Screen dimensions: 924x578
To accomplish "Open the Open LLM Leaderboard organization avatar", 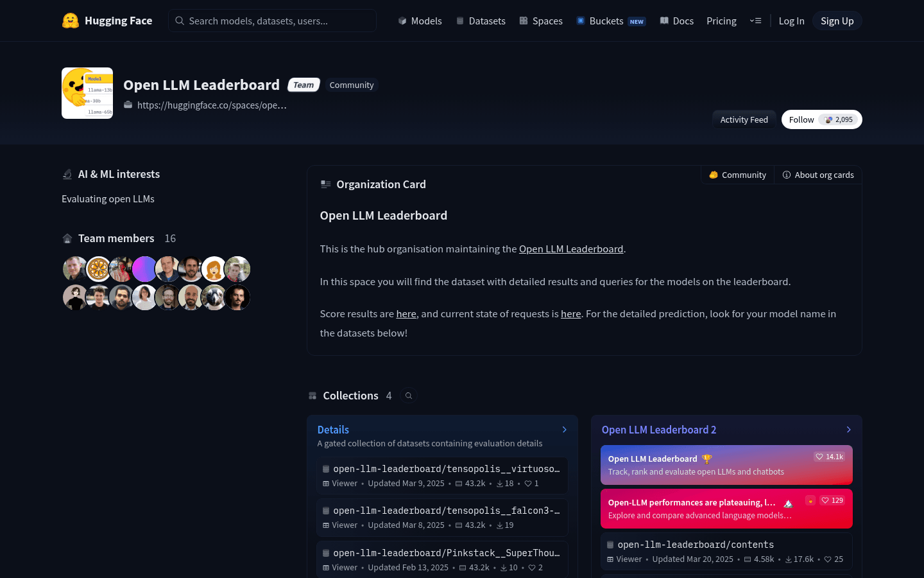I will click(x=87, y=93).
